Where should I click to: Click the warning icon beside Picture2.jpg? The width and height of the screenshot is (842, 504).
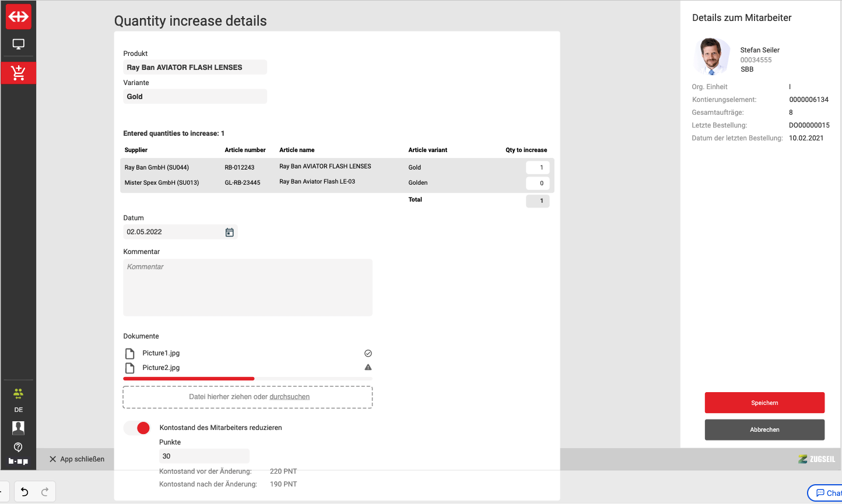click(368, 368)
